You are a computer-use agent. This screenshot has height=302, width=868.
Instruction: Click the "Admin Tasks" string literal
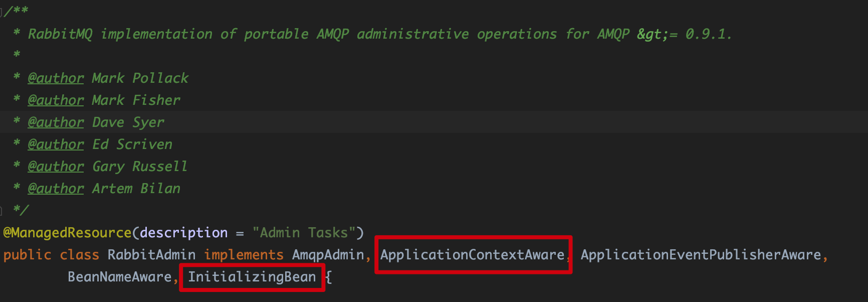pyautogui.click(x=304, y=233)
